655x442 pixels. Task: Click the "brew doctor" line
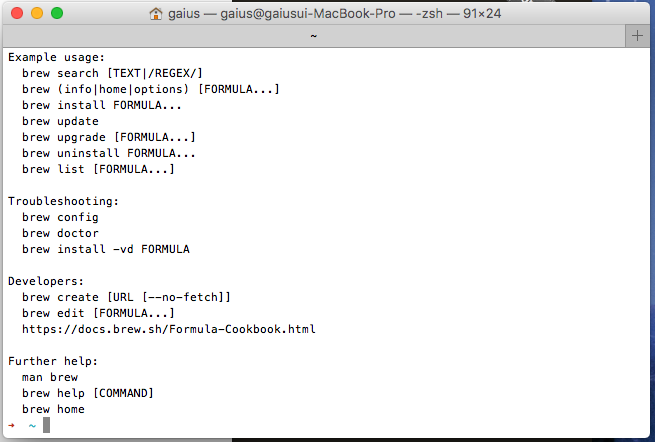tap(60, 233)
